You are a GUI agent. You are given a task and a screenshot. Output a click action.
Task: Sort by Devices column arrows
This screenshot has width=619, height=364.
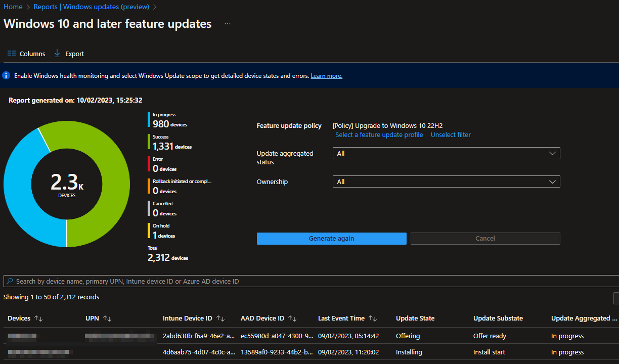(38, 318)
